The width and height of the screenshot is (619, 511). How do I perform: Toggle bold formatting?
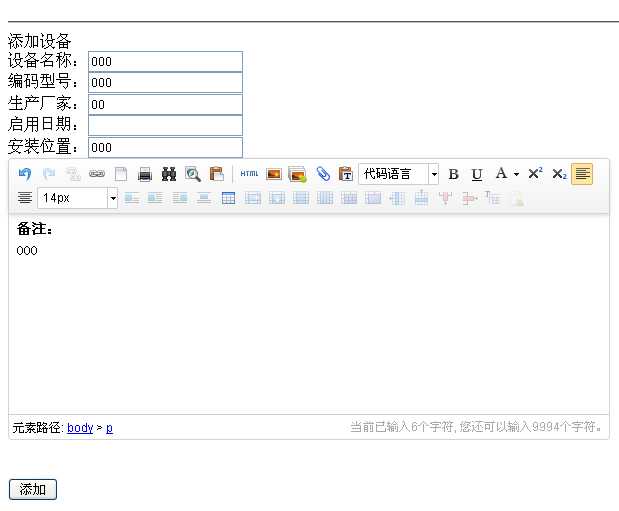(x=454, y=174)
